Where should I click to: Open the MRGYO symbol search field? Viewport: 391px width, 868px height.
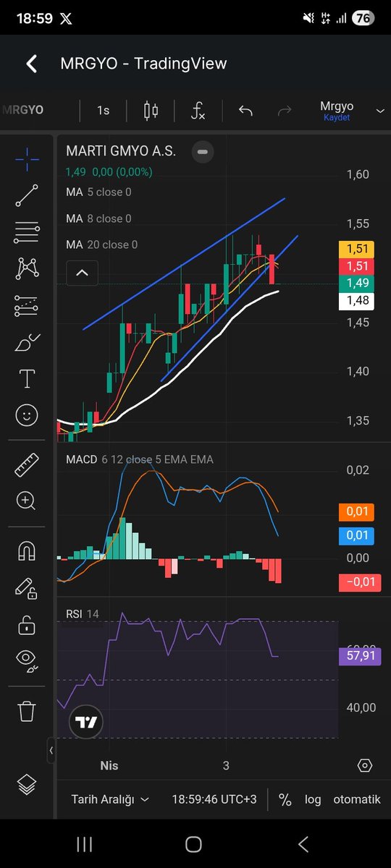[x=23, y=110]
